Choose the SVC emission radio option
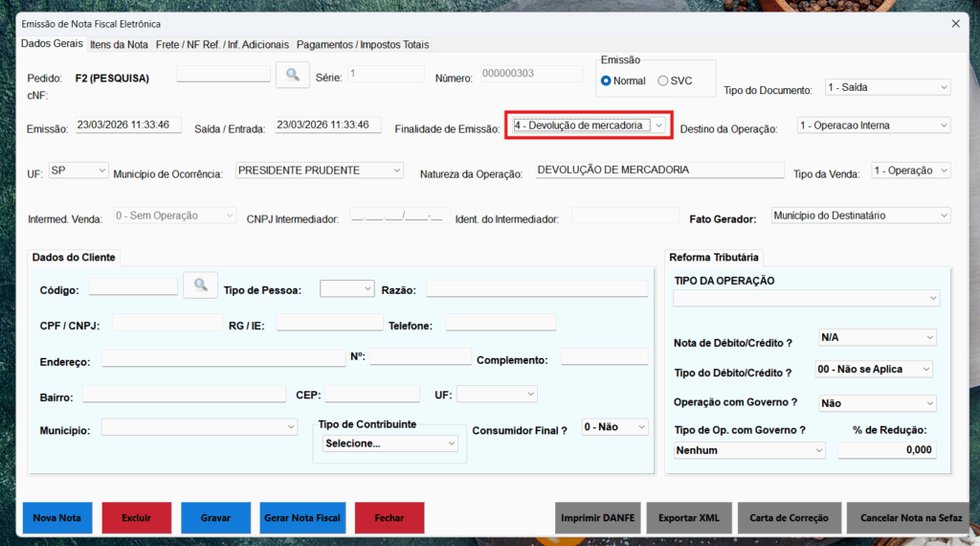This screenshot has width=980, height=546. click(x=663, y=81)
